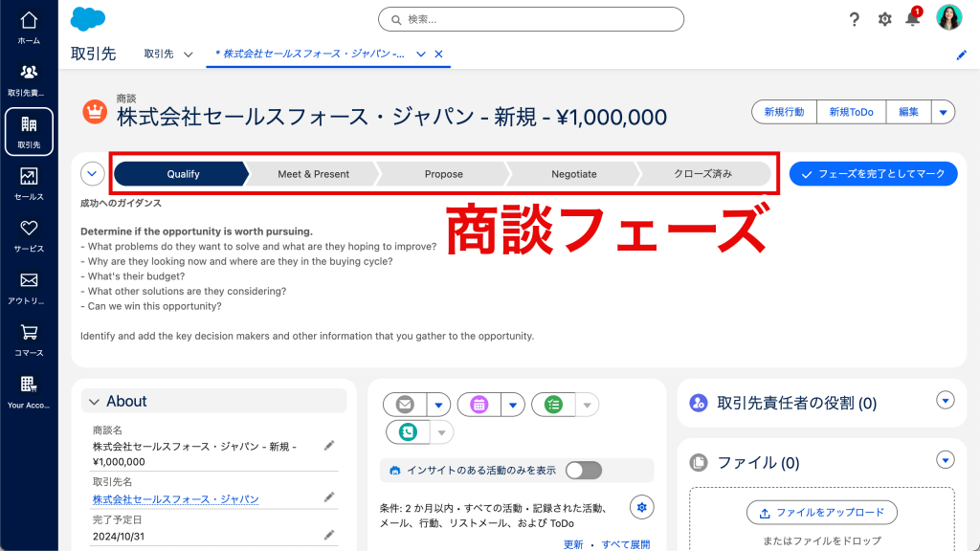Select the クローズ済み stage
This screenshot has width=980, height=551.
702,174
